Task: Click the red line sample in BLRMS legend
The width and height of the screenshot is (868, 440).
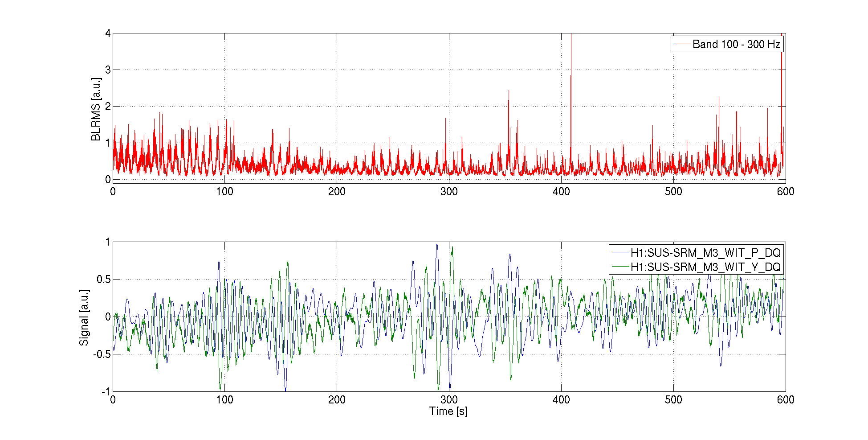Action: click(x=682, y=44)
